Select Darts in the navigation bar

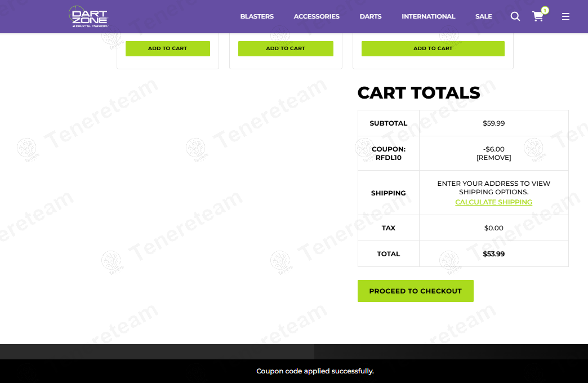tap(371, 16)
